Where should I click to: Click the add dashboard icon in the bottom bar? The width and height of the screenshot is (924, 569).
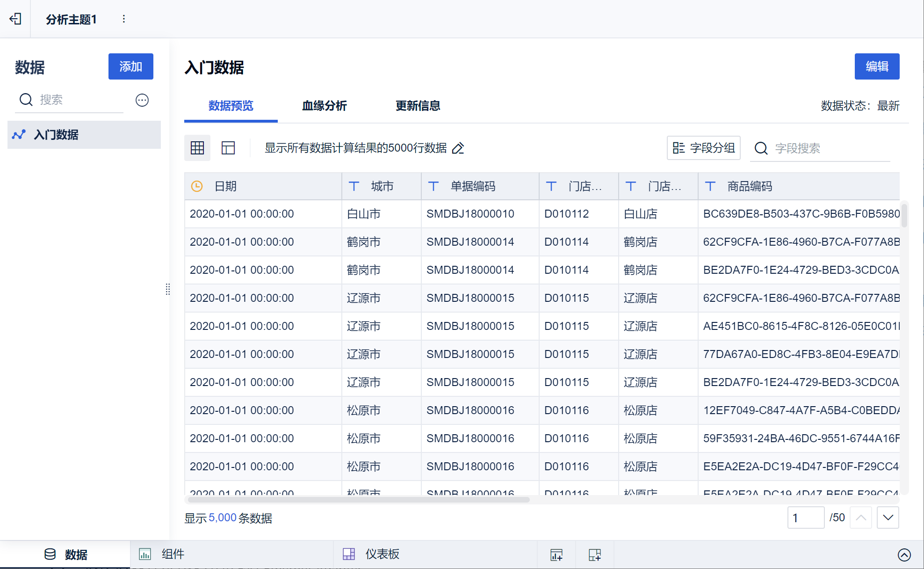595,555
